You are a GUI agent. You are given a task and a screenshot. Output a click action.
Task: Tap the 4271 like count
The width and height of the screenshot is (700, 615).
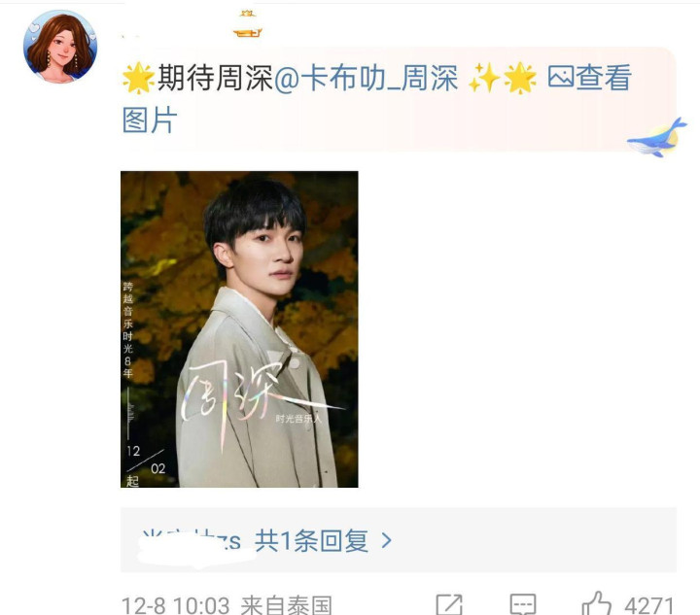click(649, 606)
